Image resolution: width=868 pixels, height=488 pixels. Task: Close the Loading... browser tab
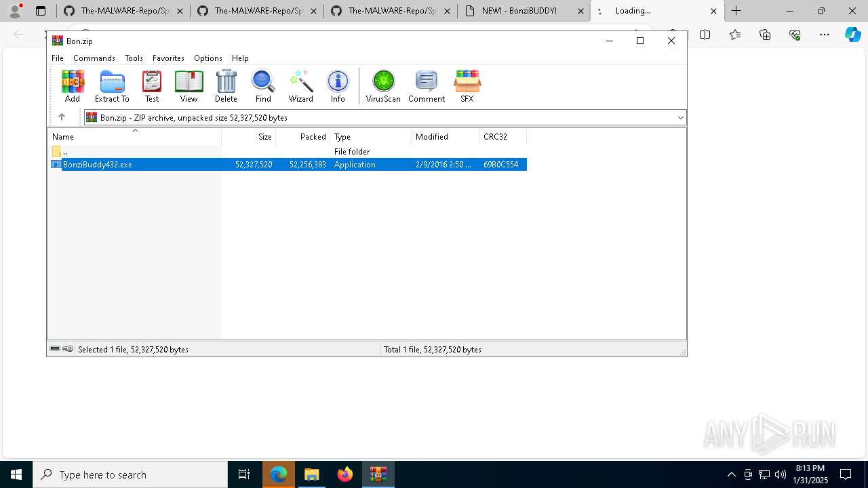[713, 11]
